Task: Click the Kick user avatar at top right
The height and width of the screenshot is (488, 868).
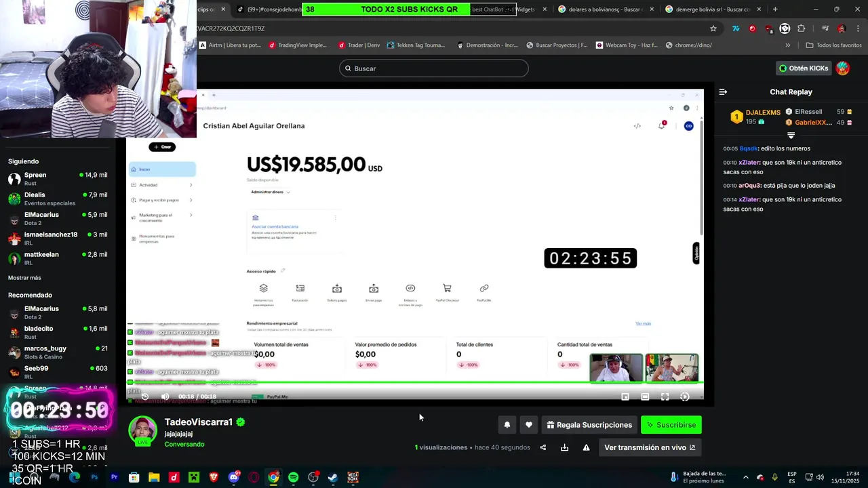Action: tap(843, 68)
